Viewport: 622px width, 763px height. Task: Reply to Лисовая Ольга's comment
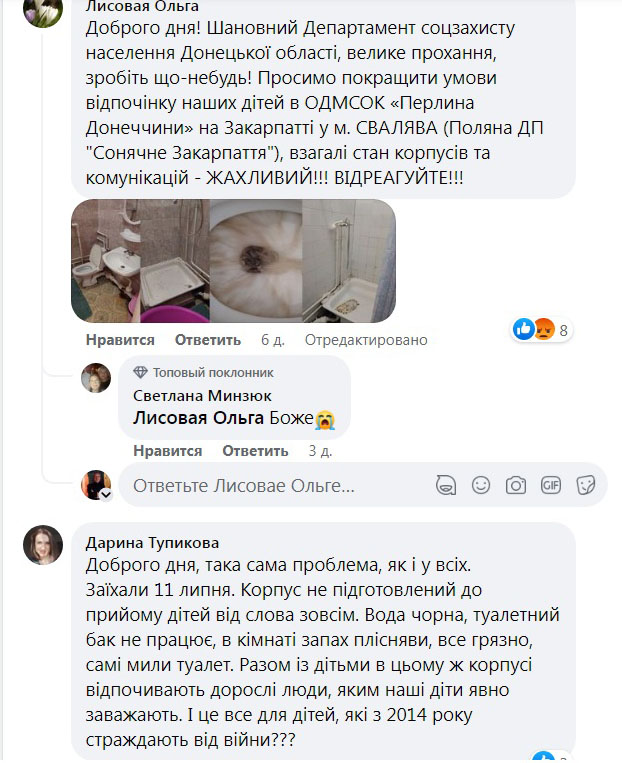click(x=208, y=340)
